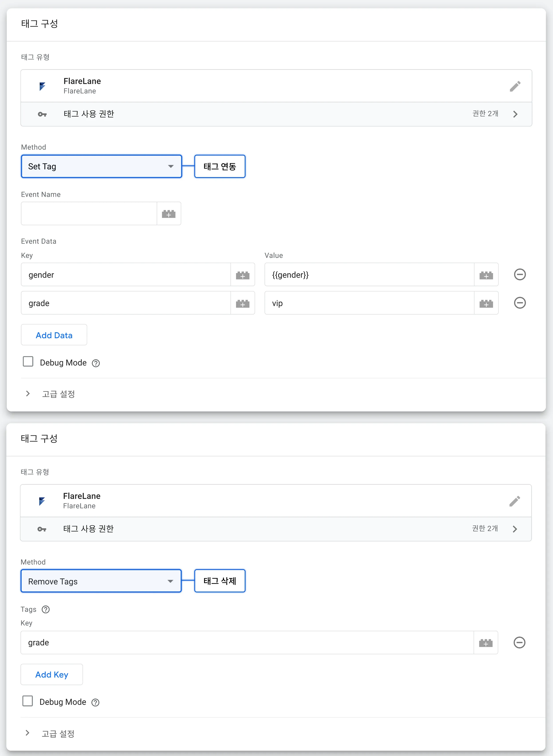Remove the grade/vip row from Event Data

520,303
